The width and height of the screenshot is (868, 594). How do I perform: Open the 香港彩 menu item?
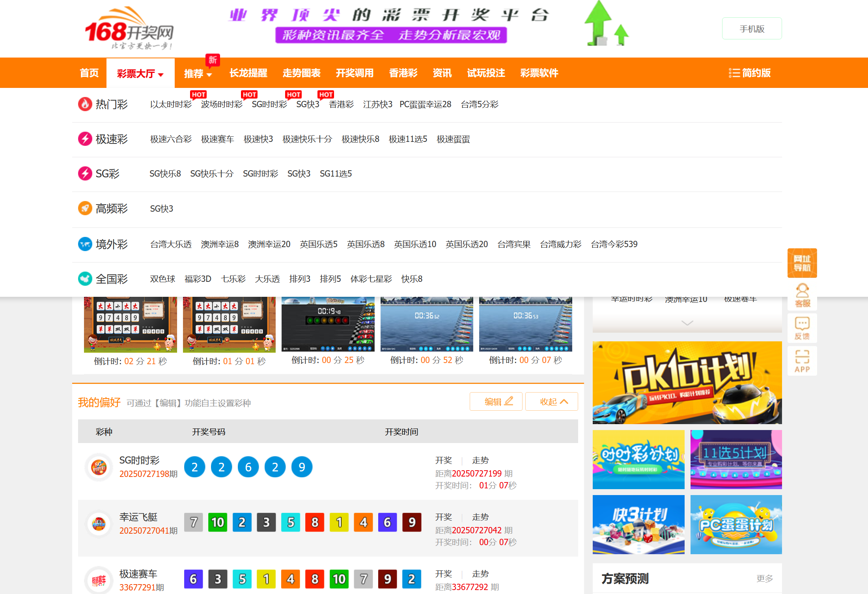point(403,73)
